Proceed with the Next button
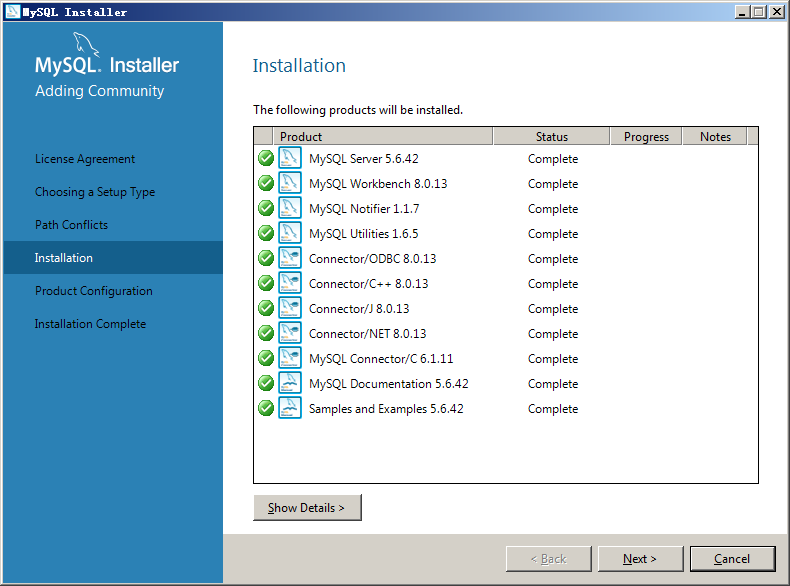This screenshot has width=790, height=586. click(640, 559)
